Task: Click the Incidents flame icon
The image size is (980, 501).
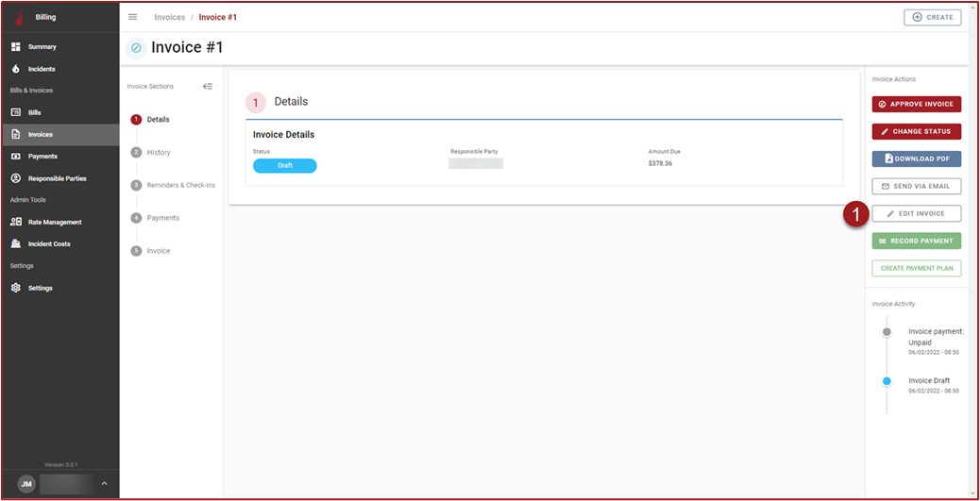Action: click(x=16, y=69)
